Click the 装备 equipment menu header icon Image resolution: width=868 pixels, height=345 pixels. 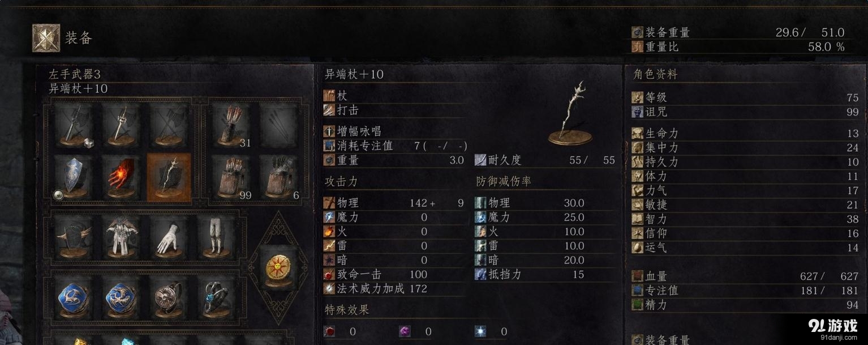(x=46, y=38)
